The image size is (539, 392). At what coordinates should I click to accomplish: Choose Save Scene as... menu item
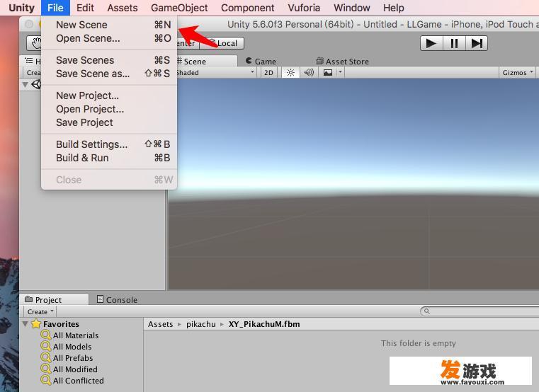coord(109,74)
